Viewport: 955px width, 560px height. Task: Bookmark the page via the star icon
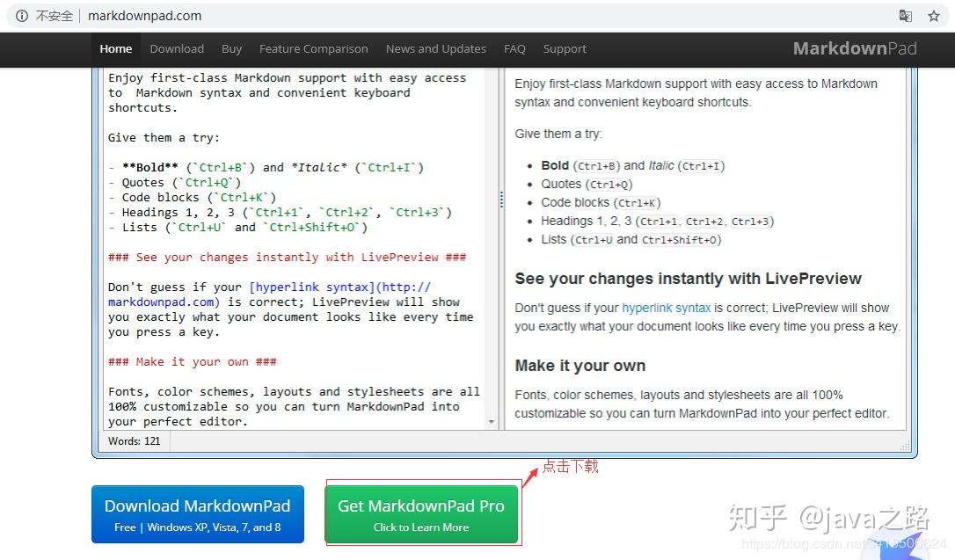coord(934,15)
